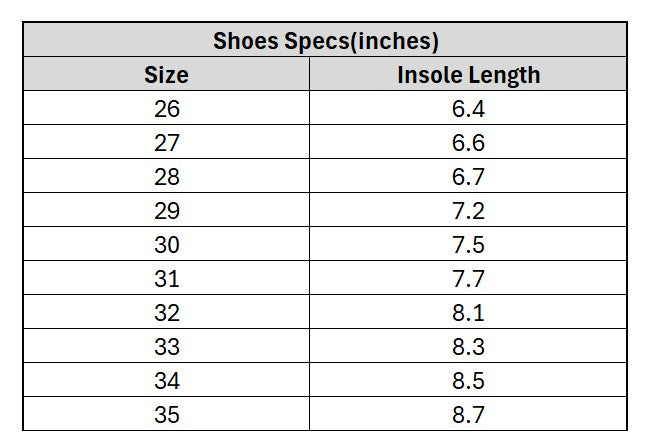656x432 pixels.
Task: Click the size 34 cell
Action: pos(166,380)
